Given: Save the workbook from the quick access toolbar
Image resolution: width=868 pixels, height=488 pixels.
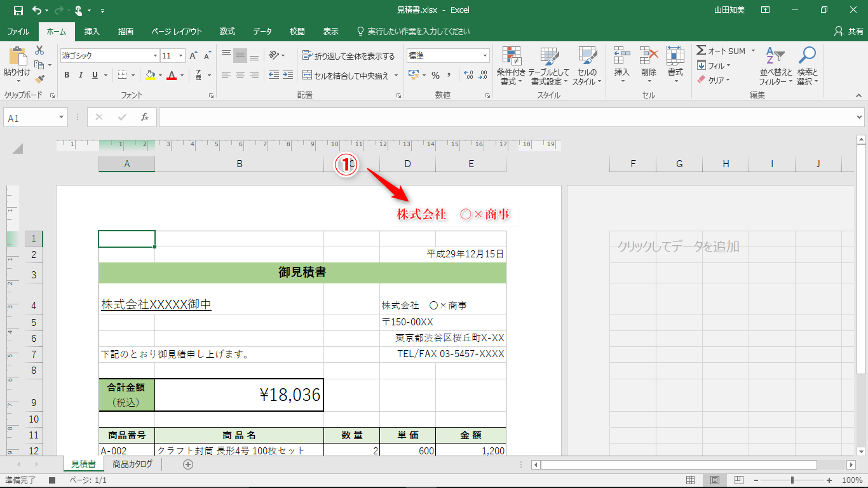Looking at the screenshot, I should tap(18, 10).
